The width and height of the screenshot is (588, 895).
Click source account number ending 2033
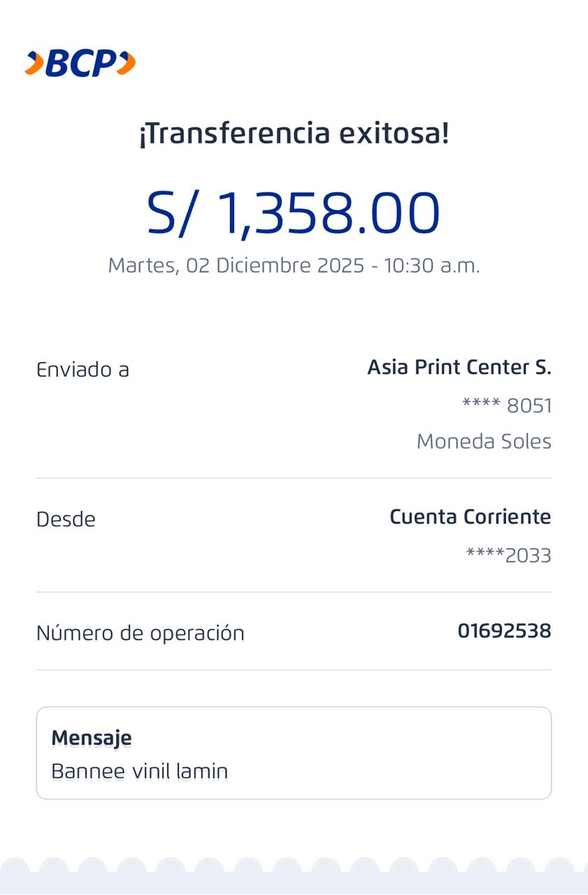508,556
